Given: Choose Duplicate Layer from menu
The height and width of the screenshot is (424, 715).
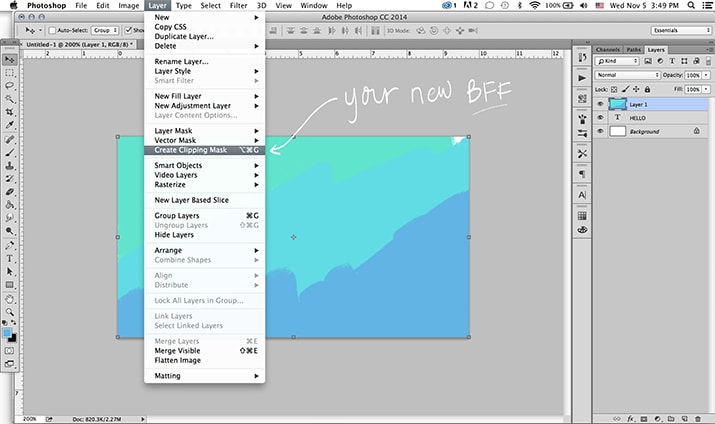Looking at the screenshot, I should click(x=205, y=36).
